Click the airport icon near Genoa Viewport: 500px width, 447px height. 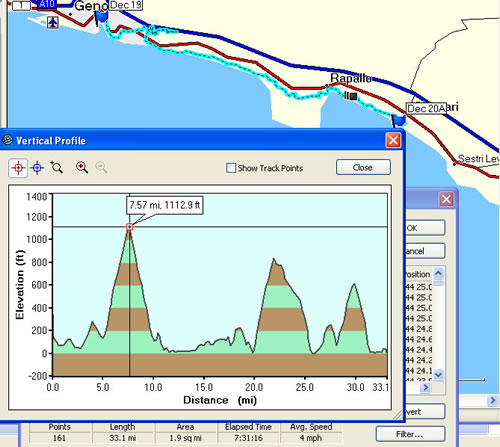[53, 22]
